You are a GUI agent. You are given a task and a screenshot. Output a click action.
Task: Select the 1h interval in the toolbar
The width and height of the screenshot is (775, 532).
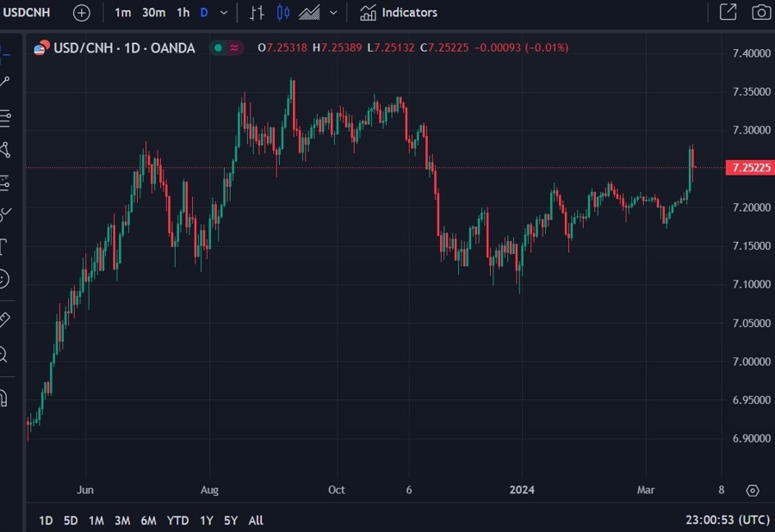click(182, 12)
